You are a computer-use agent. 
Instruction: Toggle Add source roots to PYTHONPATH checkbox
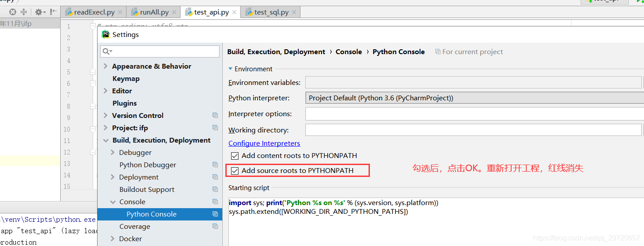235,171
